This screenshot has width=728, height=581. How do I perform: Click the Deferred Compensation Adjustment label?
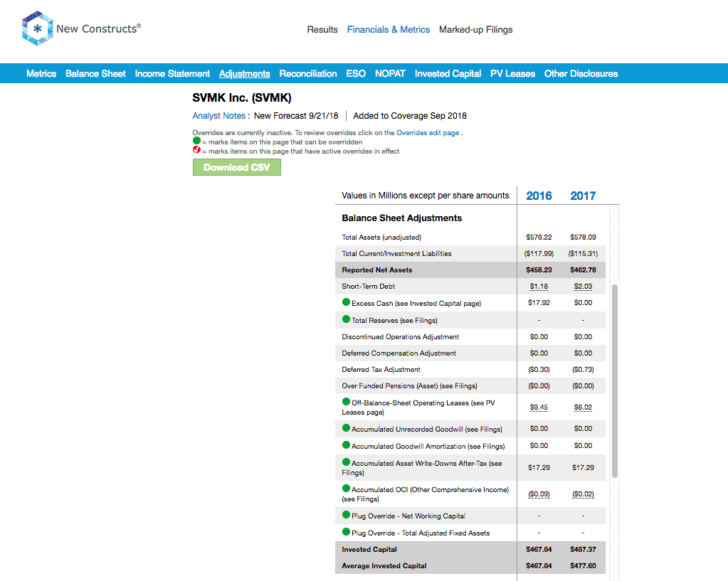pyautogui.click(x=399, y=353)
